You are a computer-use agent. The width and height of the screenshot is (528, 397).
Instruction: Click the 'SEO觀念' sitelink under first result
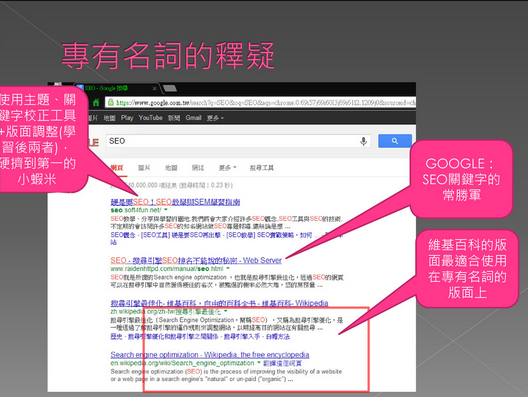[123, 235]
